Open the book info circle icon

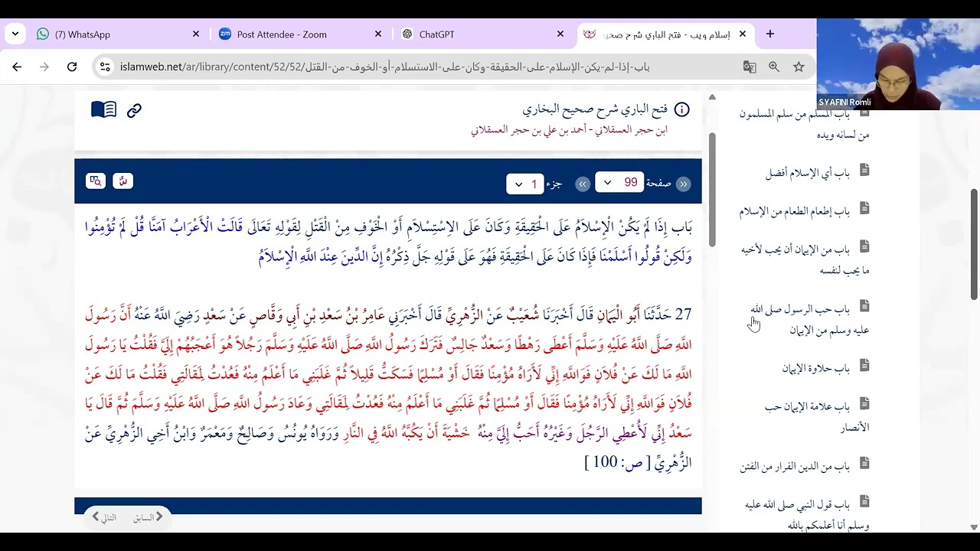point(681,109)
